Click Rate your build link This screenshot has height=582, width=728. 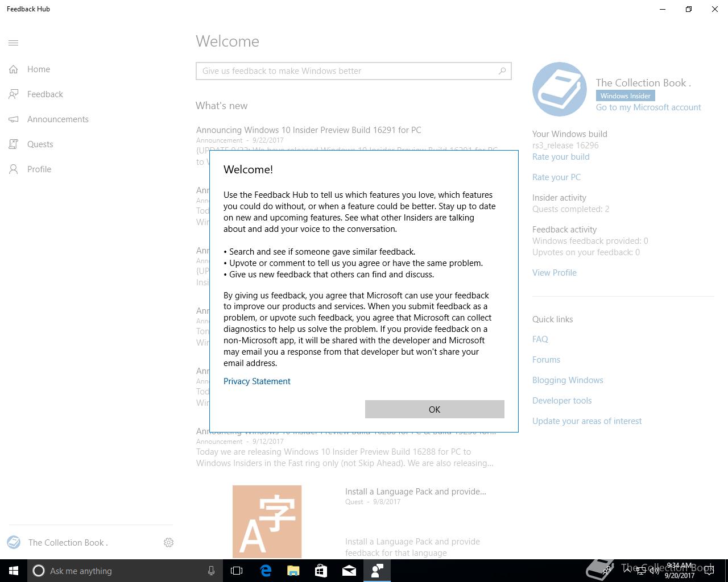coord(561,157)
